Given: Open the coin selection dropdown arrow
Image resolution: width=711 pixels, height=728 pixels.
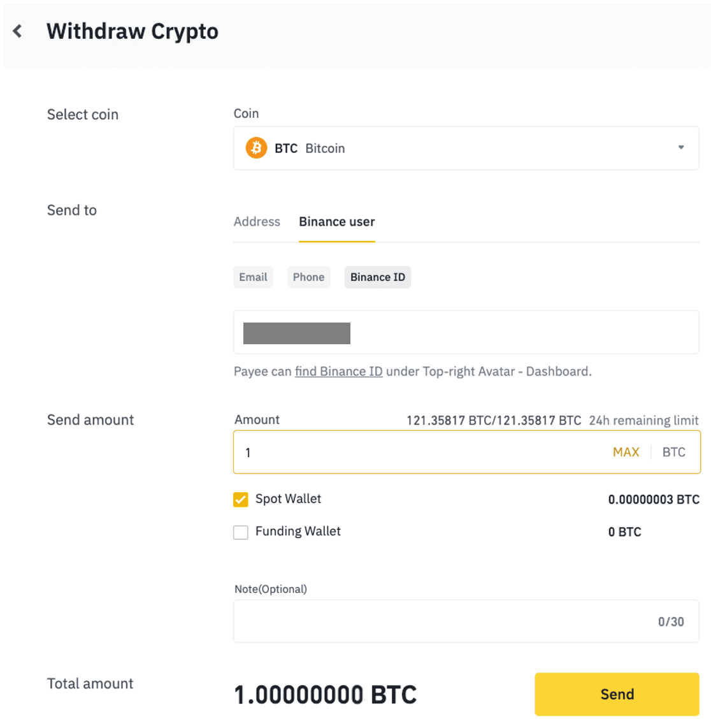Looking at the screenshot, I should tap(680, 147).
